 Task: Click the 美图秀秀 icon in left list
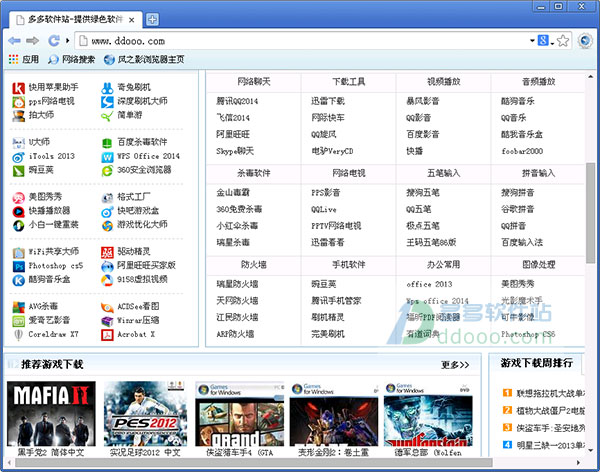[x=18, y=198]
